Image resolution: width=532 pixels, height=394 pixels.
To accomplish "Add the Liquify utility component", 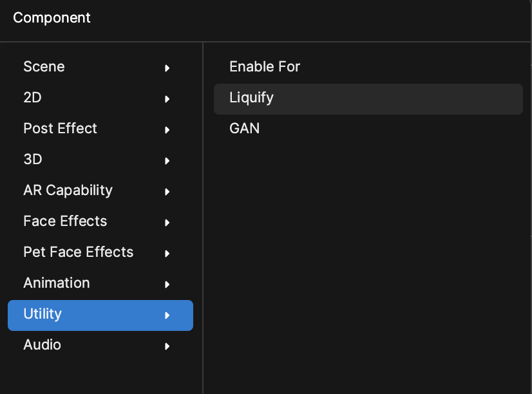I will click(x=368, y=98).
